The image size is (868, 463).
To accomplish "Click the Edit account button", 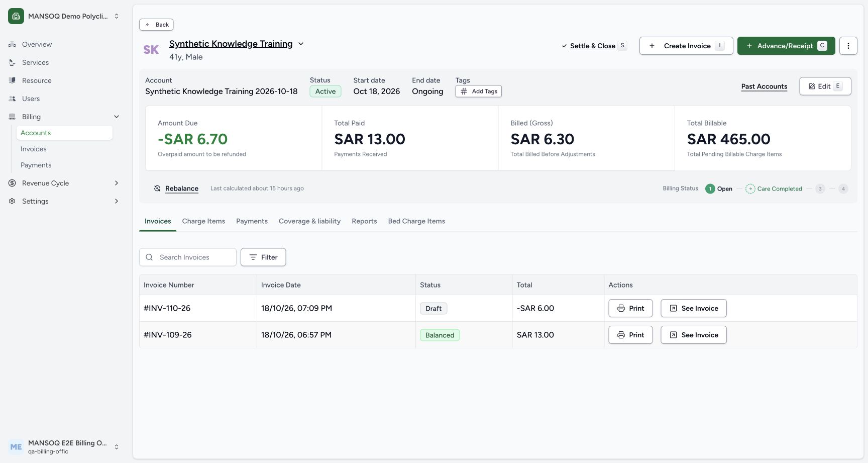I will (825, 86).
